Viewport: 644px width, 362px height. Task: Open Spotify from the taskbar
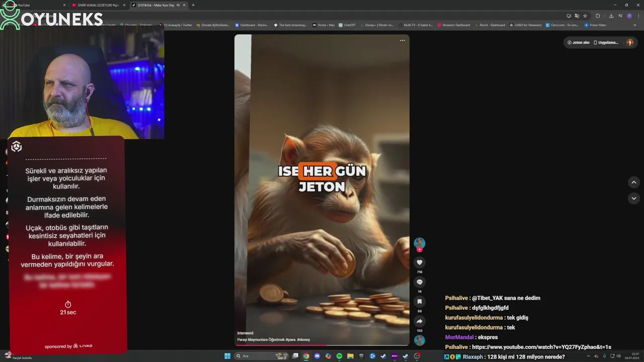click(339, 356)
